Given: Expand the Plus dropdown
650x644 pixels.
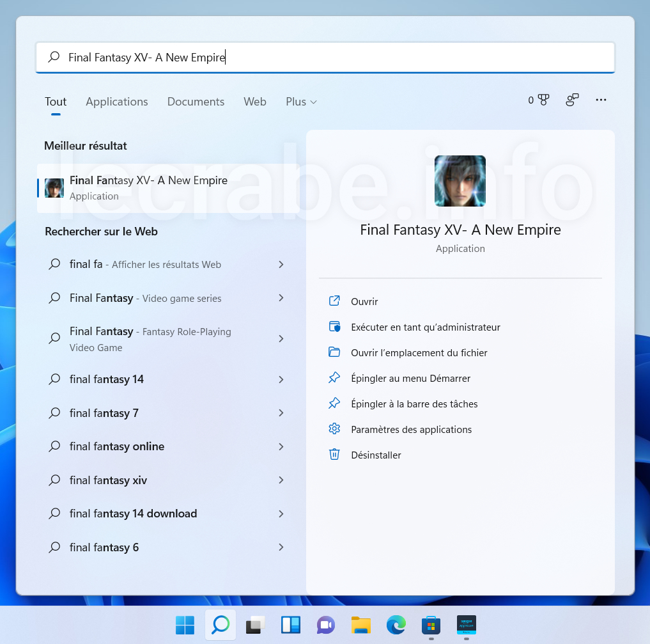Looking at the screenshot, I should click(302, 102).
